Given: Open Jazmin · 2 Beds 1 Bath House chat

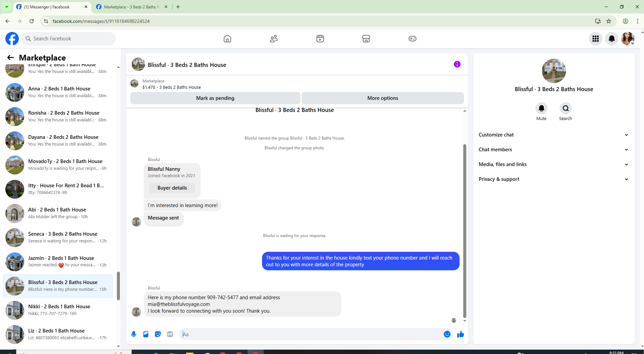Looking at the screenshot, I should (58, 262).
